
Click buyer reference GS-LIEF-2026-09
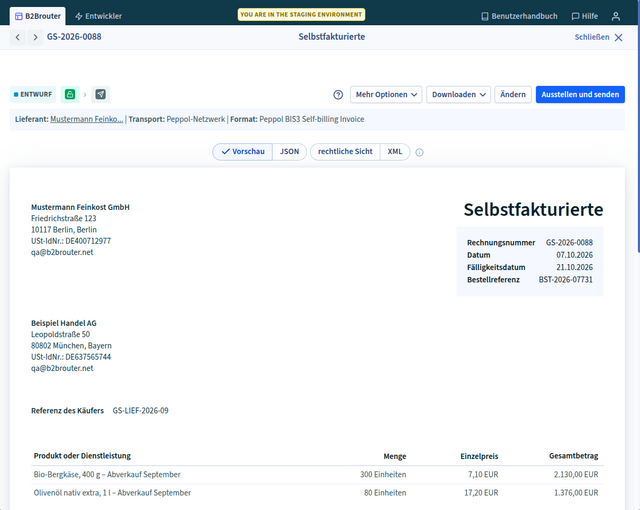[x=140, y=410]
